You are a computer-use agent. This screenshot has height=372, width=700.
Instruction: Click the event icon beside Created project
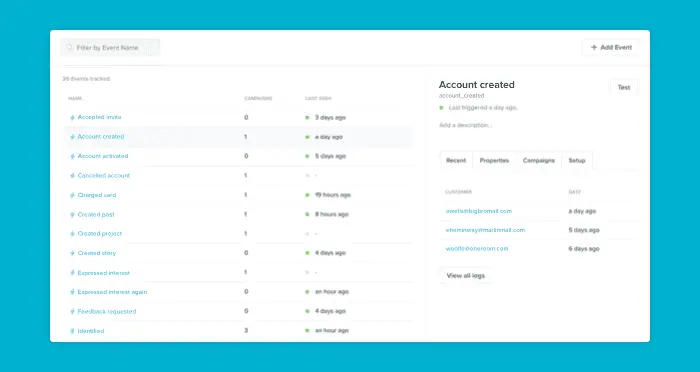[x=72, y=234]
